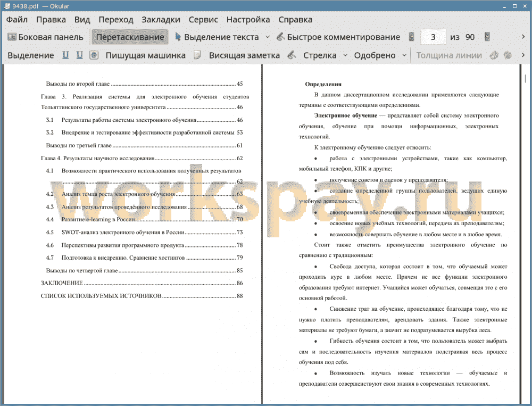The width and height of the screenshot is (532, 406).
Task: Click the entry '4.6 Перспективы развития программного продукта'
Action: 145,245
